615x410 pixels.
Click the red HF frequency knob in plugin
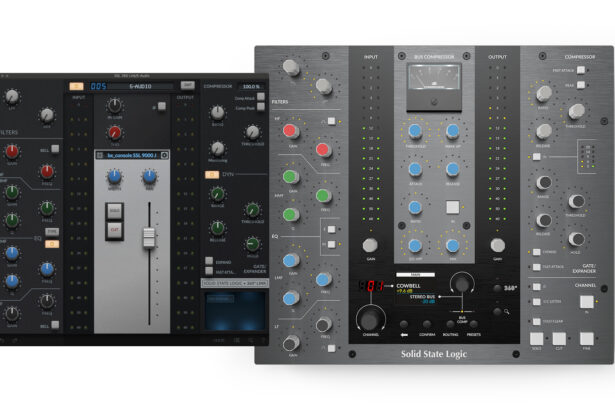47,171
